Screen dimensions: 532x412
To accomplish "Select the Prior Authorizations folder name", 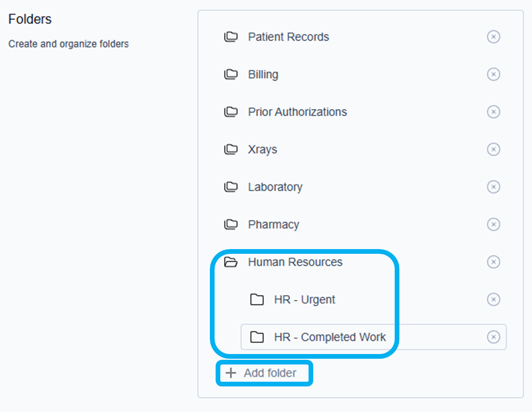I will click(x=297, y=112).
